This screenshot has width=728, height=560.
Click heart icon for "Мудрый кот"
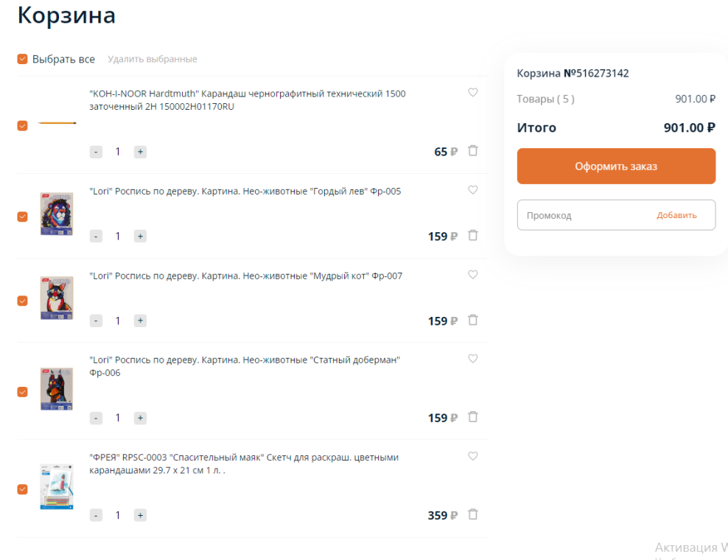(473, 275)
